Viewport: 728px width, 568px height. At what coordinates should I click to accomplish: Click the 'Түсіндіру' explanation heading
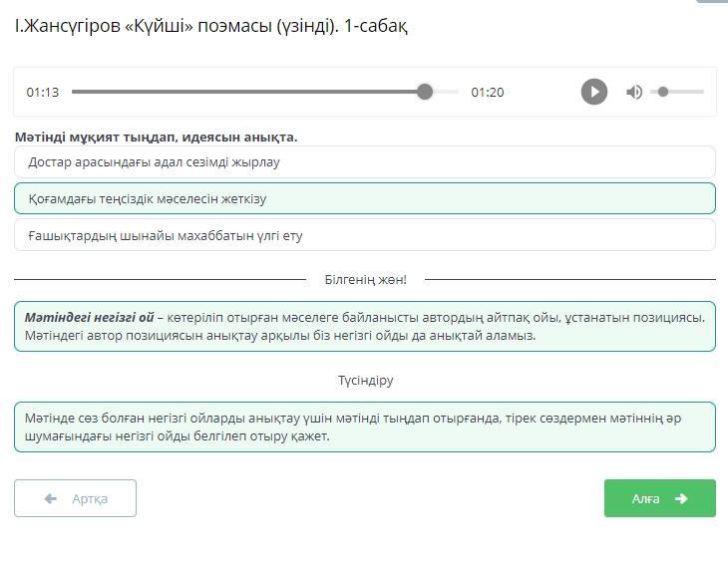tap(365, 381)
